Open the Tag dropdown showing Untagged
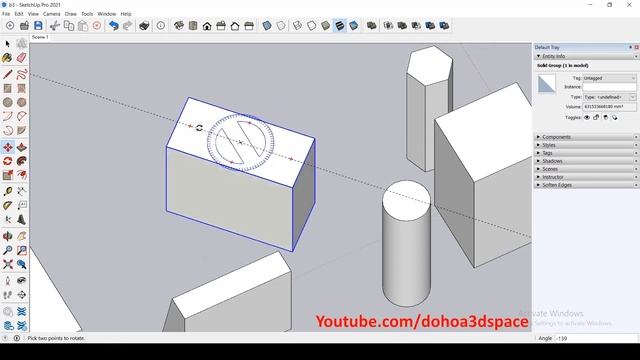The image size is (640, 360). [x=609, y=78]
